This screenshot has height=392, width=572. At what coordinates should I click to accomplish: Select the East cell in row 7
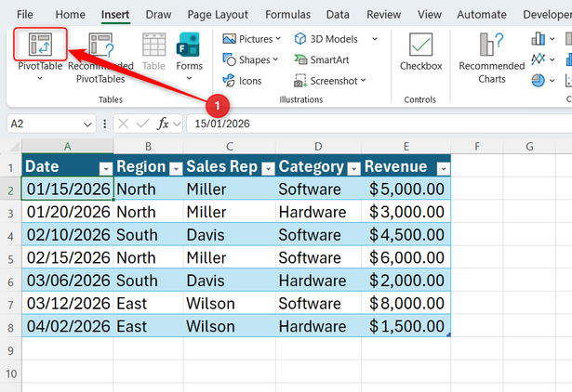148,304
